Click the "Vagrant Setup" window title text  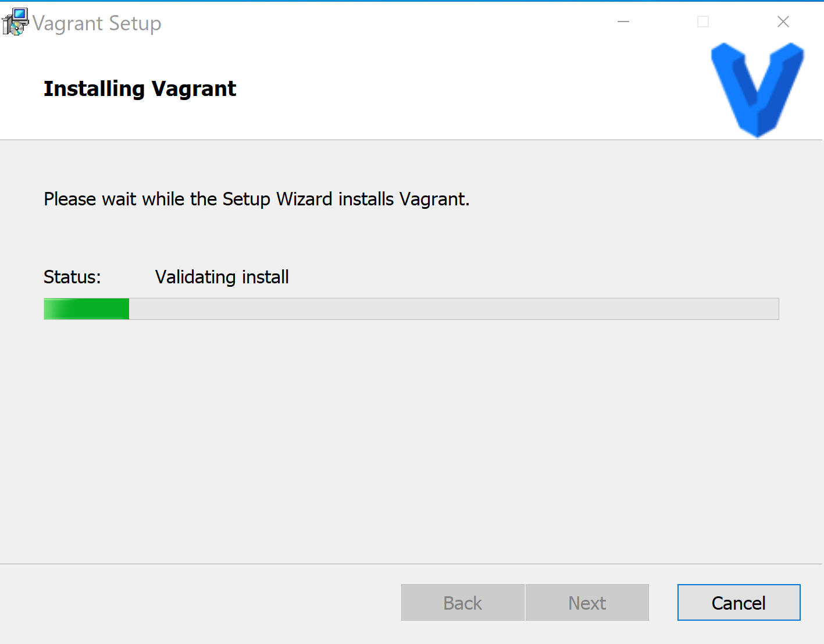click(x=97, y=23)
